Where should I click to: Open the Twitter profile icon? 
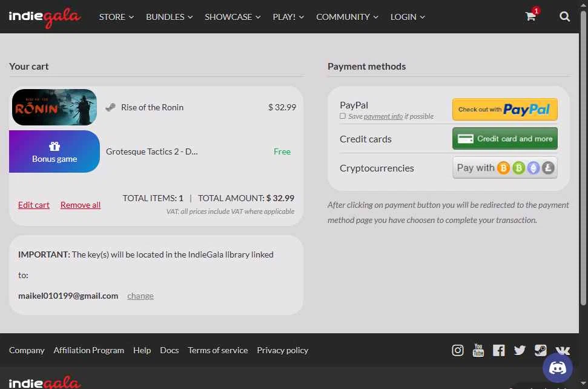click(x=520, y=350)
